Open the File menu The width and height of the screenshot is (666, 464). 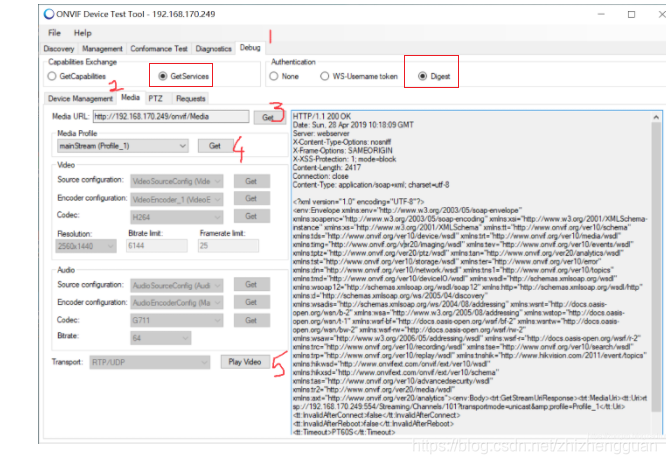[x=54, y=33]
